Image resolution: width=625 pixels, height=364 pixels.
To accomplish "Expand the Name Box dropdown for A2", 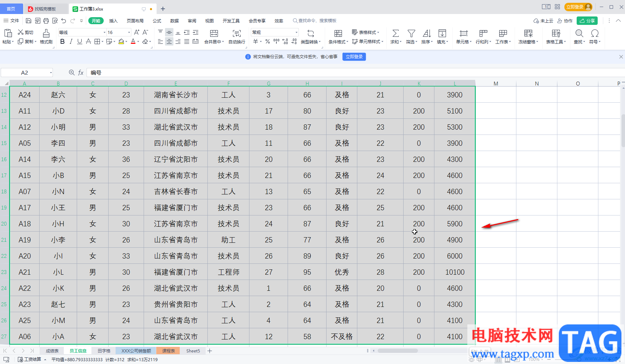I will point(51,73).
